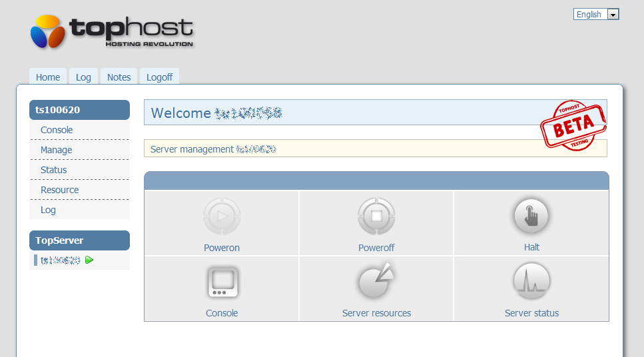Screen dimensions: 644x357
Task: Click the Halt text label
Action: point(531,247)
